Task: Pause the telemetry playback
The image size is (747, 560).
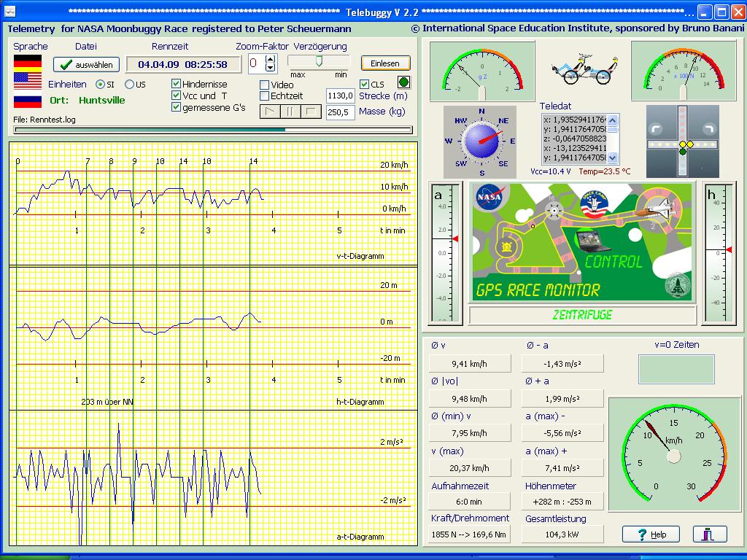Action: point(290,112)
